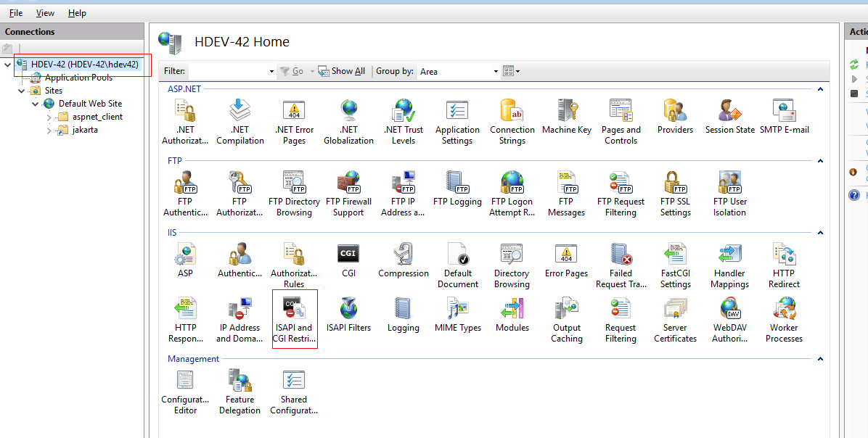Select the aspnet_client folder

(97, 117)
